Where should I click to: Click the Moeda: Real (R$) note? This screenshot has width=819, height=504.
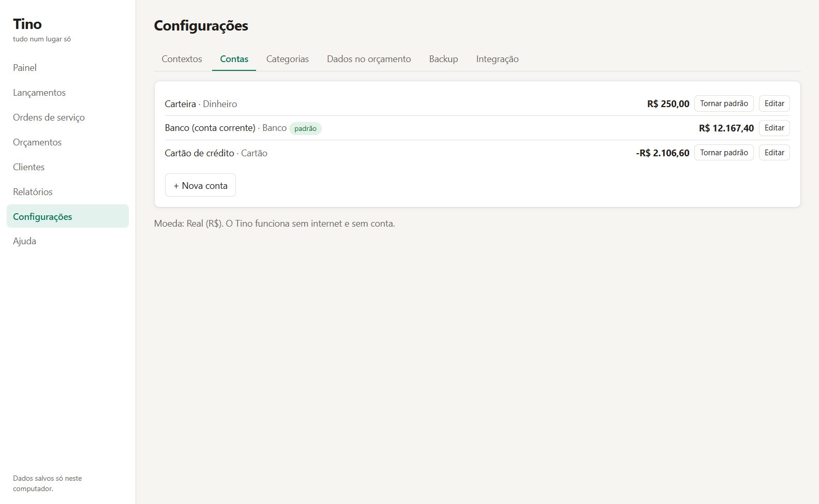(274, 224)
